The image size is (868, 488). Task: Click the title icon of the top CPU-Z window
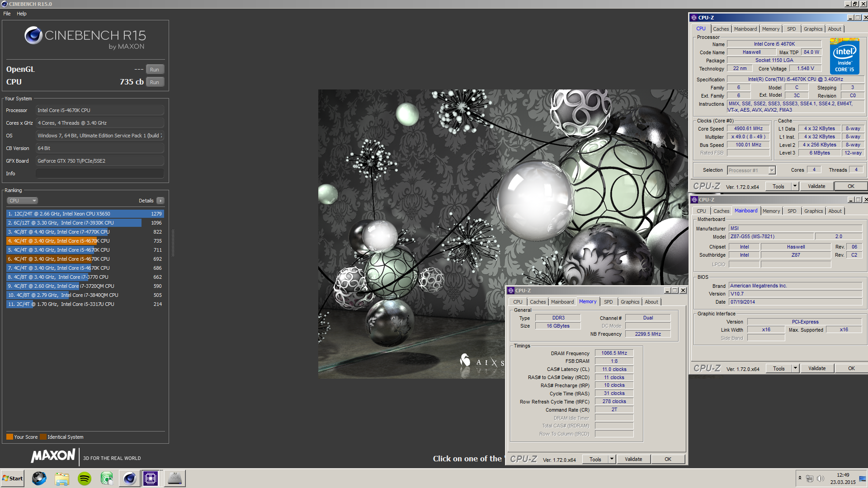tap(694, 18)
